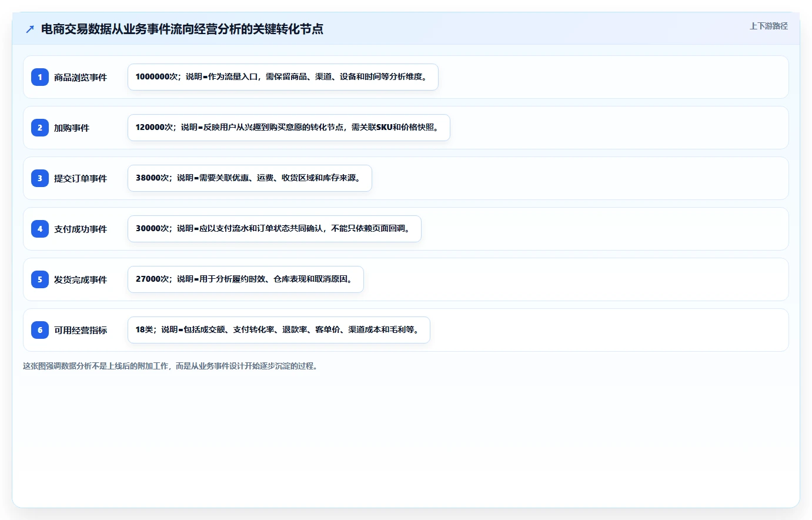Click the 加购事件 label
Image resolution: width=812 pixels, height=520 pixels.
(x=72, y=128)
